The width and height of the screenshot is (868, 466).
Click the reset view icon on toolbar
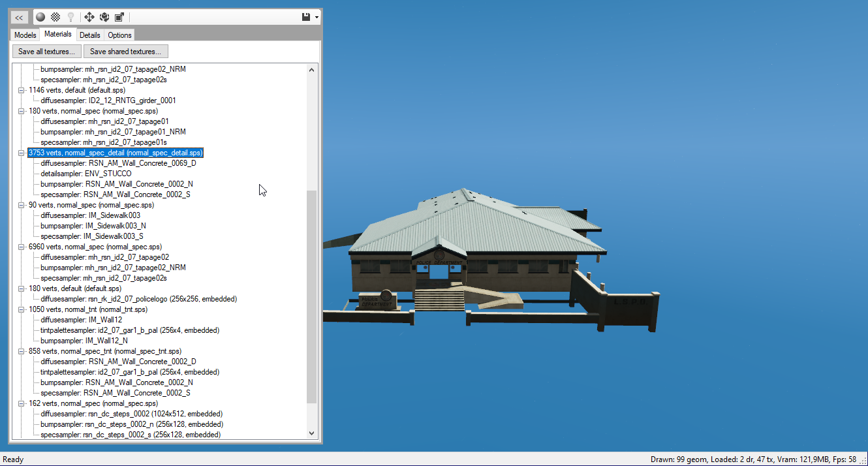pos(119,17)
